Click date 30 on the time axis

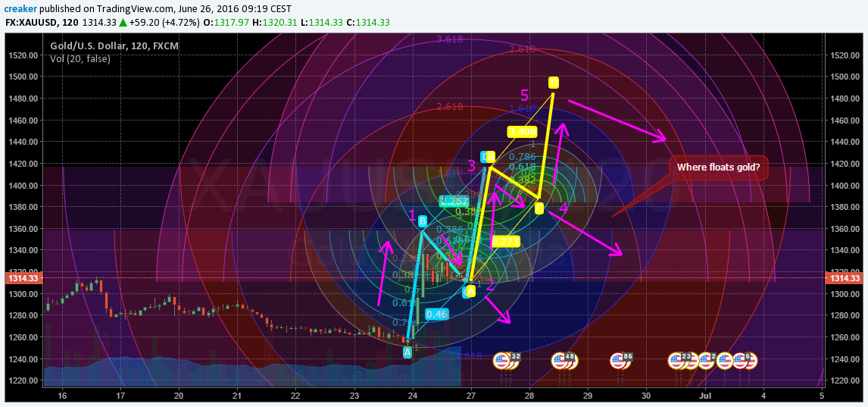coord(646,396)
